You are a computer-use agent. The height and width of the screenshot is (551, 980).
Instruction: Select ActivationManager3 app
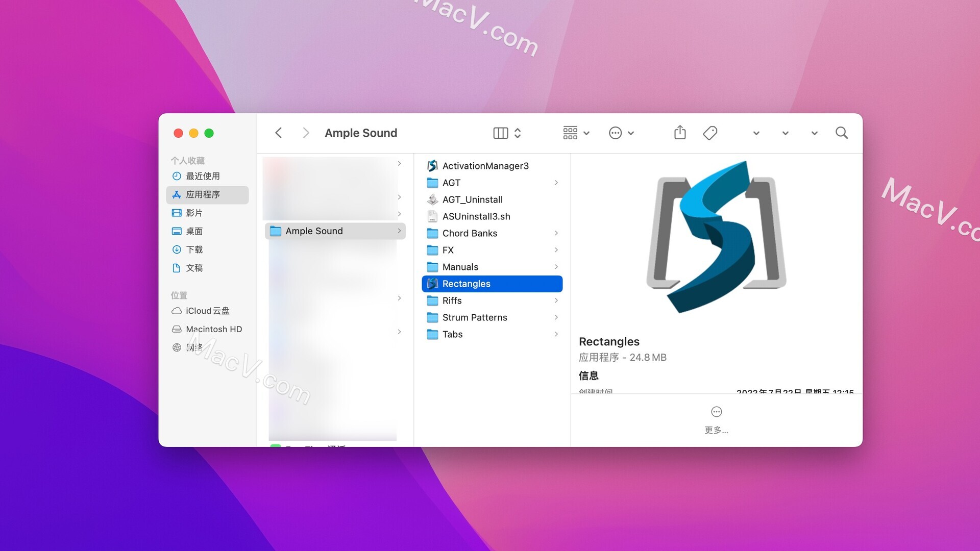tap(492, 166)
